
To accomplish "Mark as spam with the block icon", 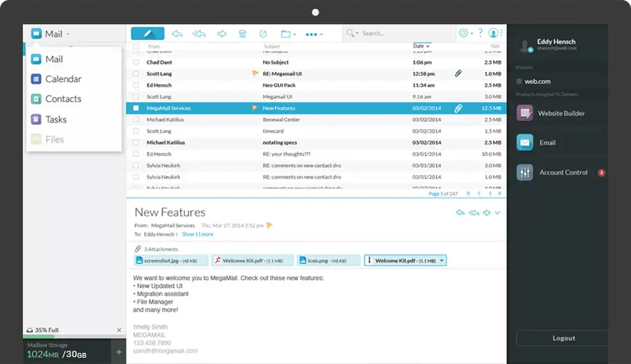I will click(x=263, y=33).
